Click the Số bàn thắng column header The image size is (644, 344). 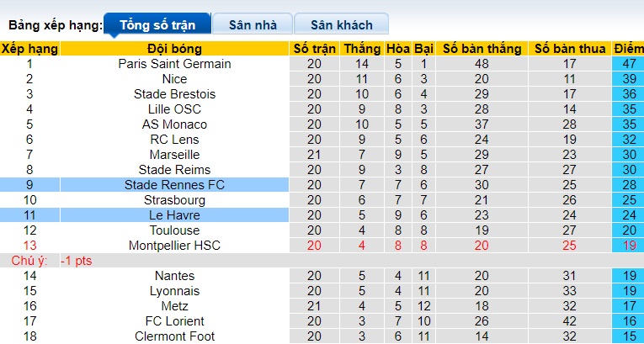pos(482,49)
